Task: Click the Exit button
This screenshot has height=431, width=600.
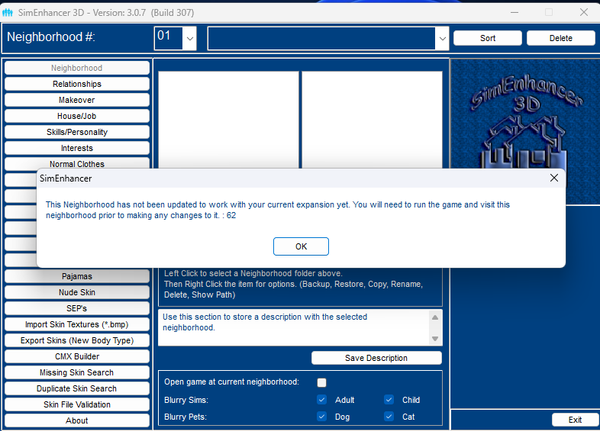Action: point(575,420)
